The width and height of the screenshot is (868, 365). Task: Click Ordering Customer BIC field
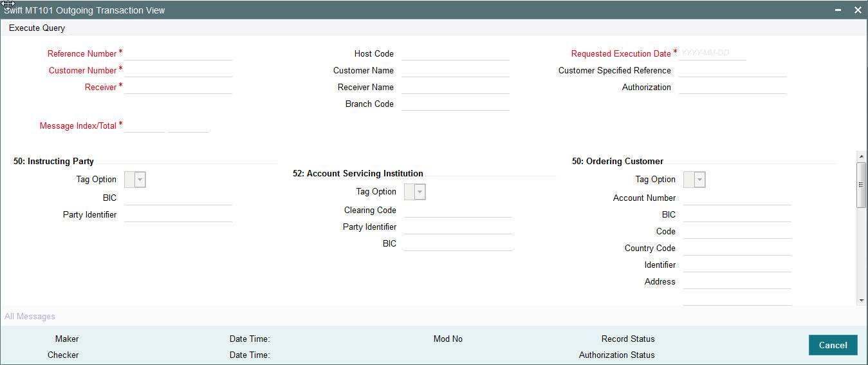[737, 214]
